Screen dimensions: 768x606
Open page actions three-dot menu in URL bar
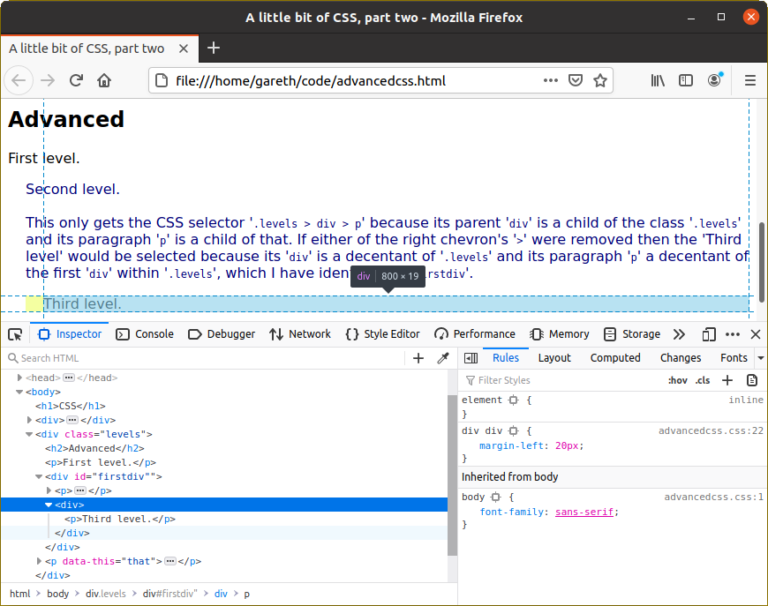(x=551, y=80)
